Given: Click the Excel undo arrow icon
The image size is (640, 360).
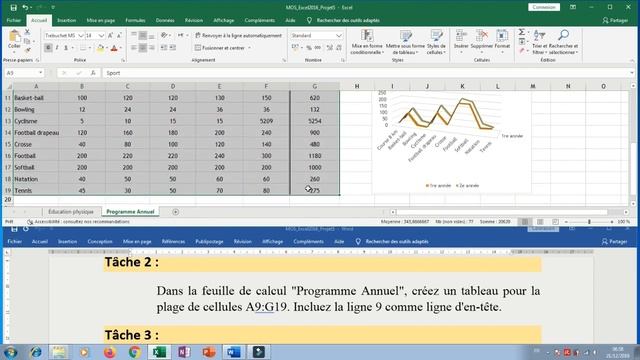Looking at the screenshot, I should (25, 7).
